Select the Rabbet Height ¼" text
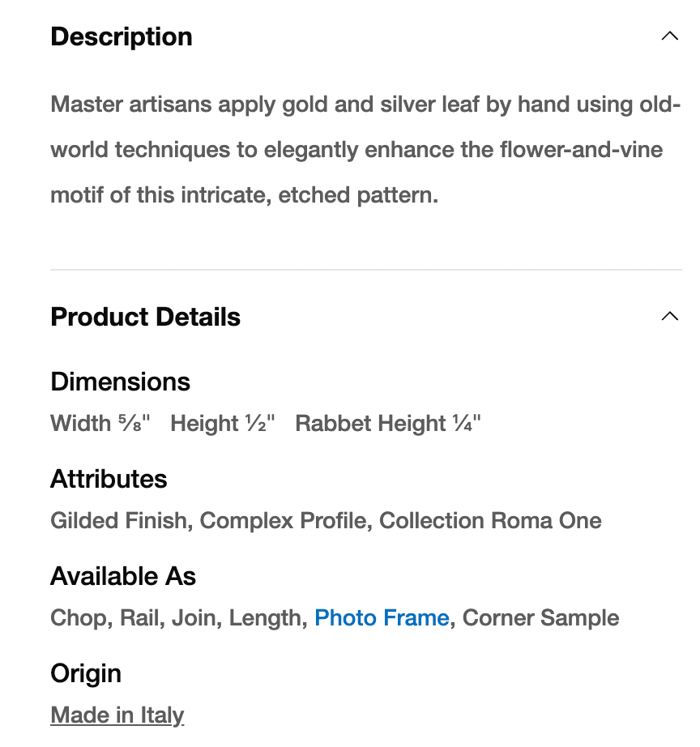The height and width of the screenshot is (747, 700). pos(388,424)
